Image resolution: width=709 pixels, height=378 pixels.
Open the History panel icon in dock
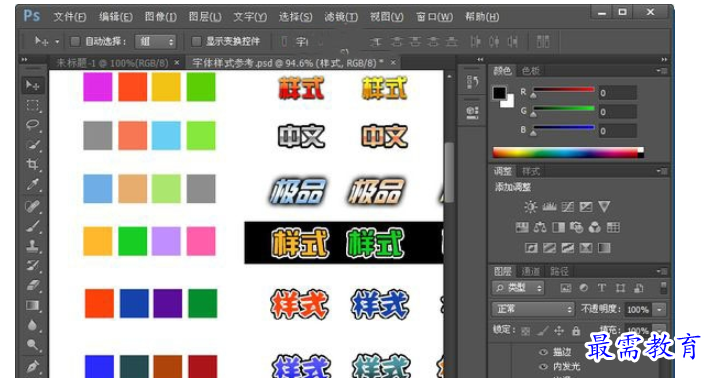pyautogui.click(x=473, y=82)
